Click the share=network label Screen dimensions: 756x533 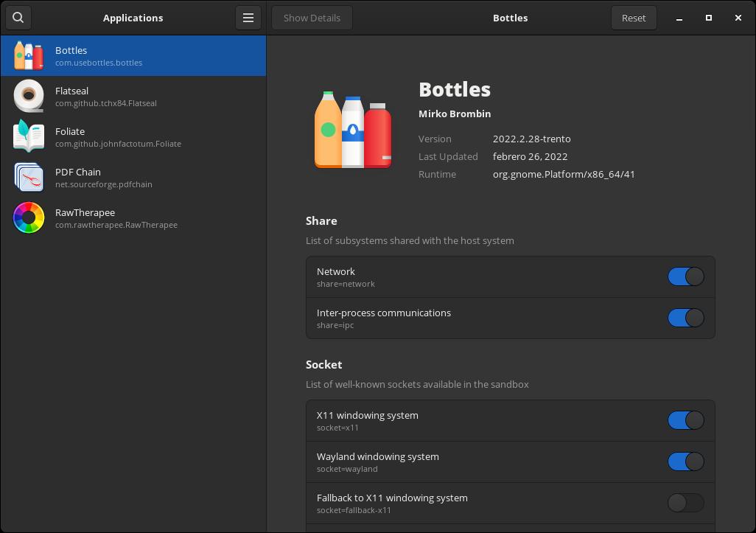point(346,284)
